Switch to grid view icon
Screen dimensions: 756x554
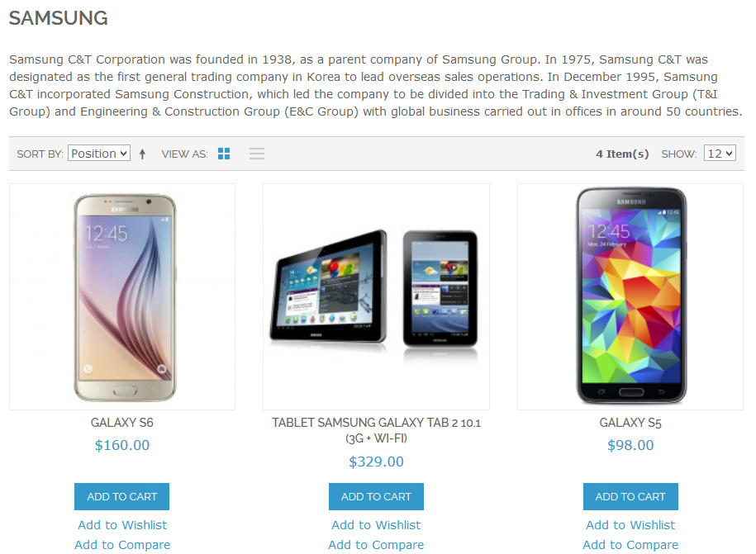[224, 154]
